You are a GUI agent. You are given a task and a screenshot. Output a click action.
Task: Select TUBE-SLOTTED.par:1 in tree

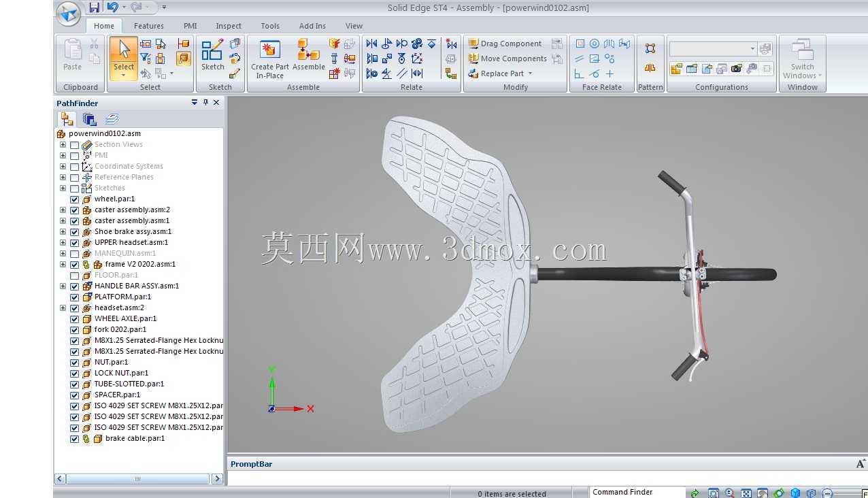129,384
